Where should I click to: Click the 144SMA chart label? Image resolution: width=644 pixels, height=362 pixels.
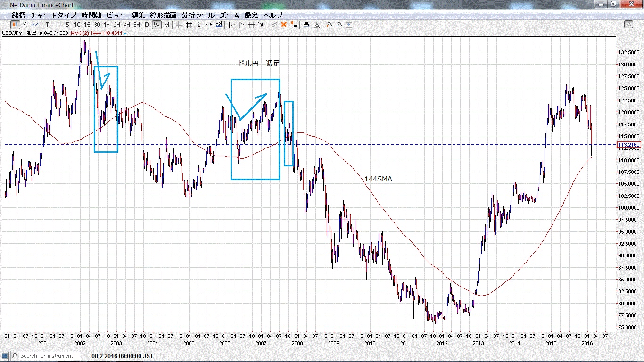(x=378, y=179)
